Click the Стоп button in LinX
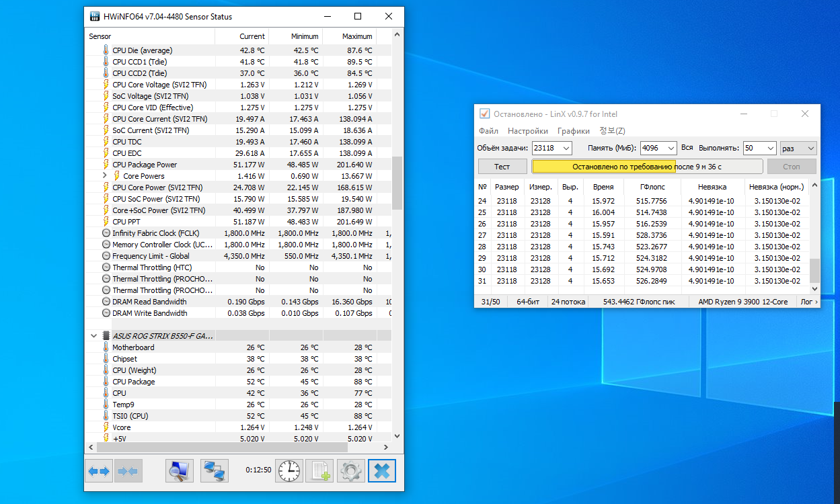 coord(792,167)
